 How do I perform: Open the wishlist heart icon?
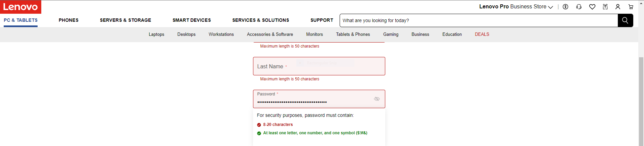coord(592,7)
